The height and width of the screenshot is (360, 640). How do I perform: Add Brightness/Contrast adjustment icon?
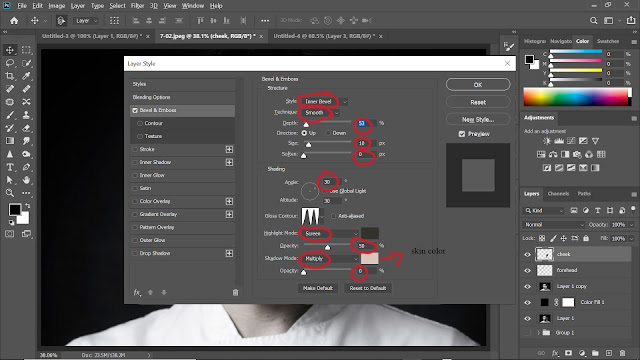click(547, 141)
